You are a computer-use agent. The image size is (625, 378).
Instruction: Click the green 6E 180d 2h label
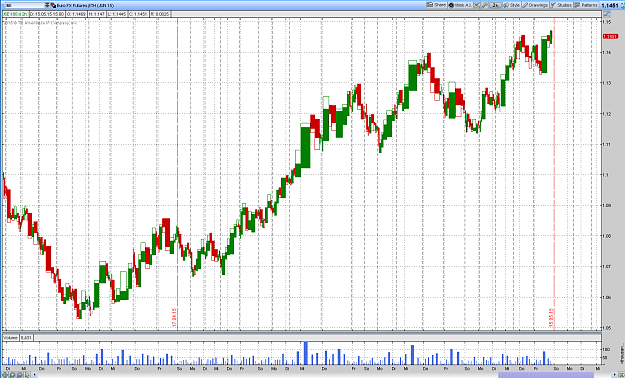16,14
